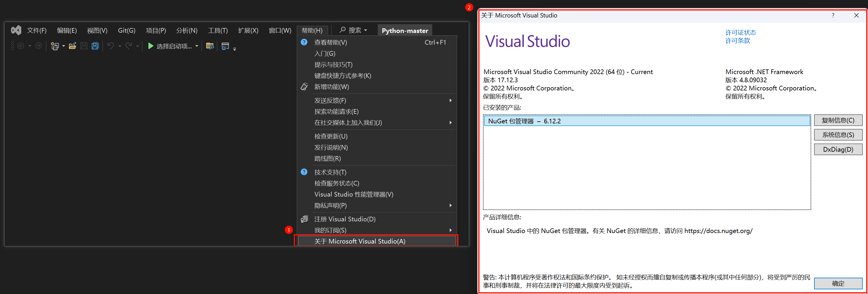Open the 工具(T) menu
Viewport: 868px width, 294px height.
[x=218, y=30]
